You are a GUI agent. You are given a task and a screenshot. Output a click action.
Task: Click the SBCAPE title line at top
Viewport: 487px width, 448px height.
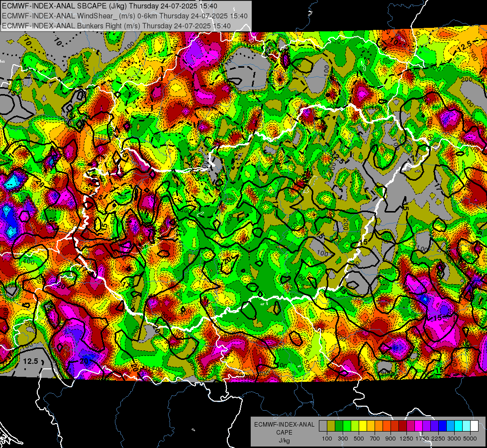[109, 6]
